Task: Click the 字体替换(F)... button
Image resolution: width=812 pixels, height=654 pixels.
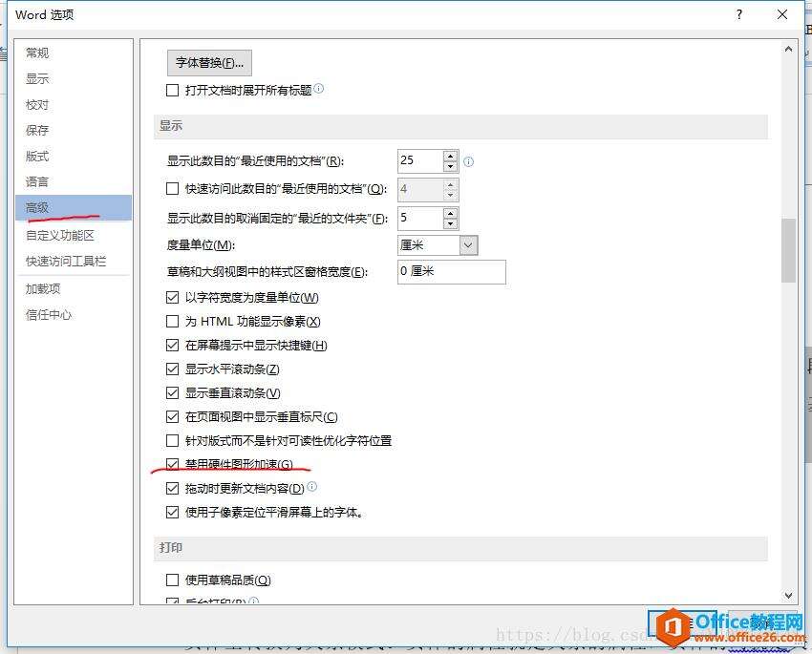Action: (x=210, y=63)
